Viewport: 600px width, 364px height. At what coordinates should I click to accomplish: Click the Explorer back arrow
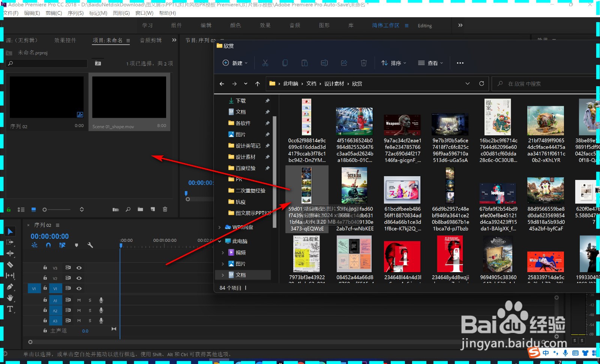point(222,84)
